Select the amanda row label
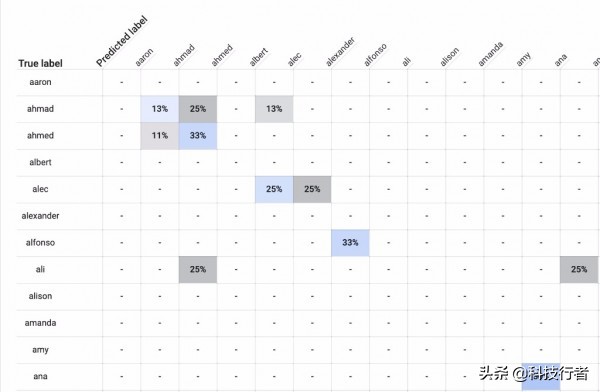Image resolution: width=600 pixels, height=392 pixels. tap(40, 323)
